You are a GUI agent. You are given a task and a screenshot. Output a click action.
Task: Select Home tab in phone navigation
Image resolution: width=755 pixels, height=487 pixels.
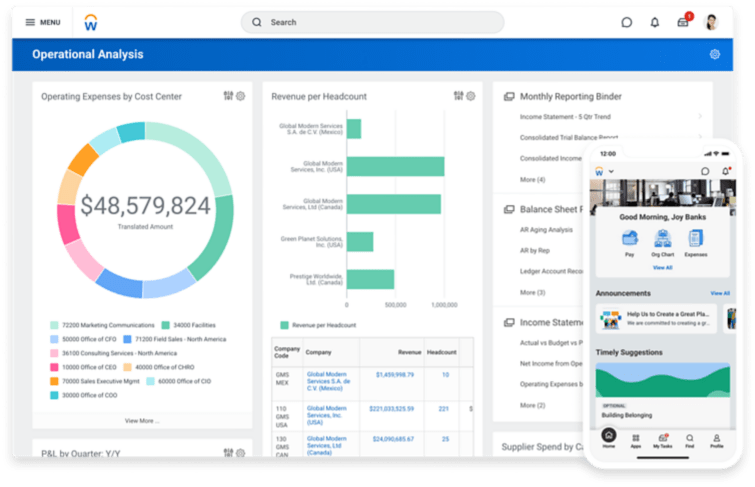(609, 438)
